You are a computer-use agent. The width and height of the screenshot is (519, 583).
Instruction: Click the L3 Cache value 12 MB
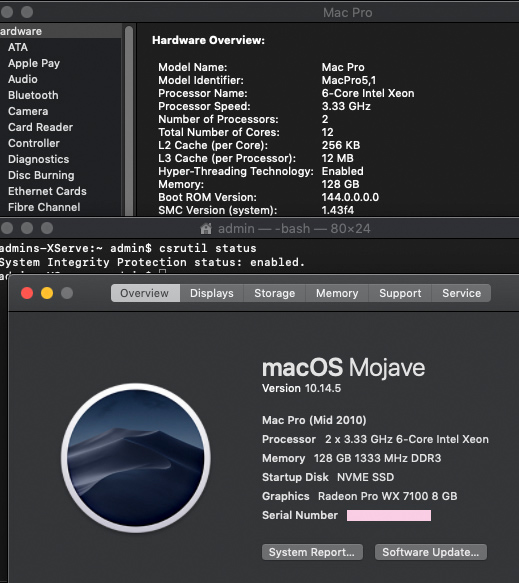(x=338, y=158)
